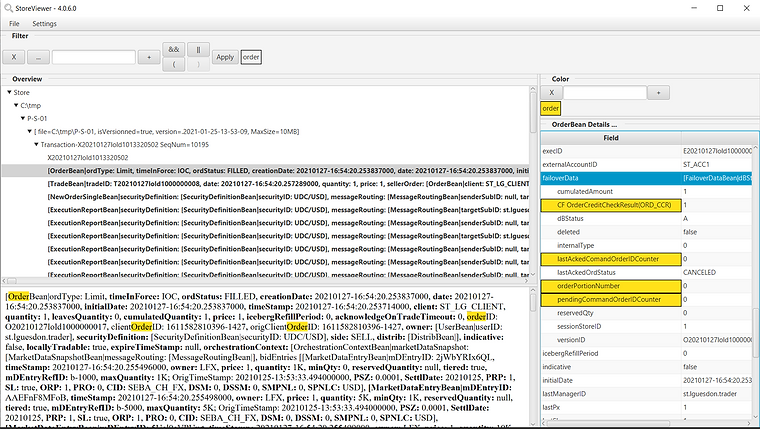
Task: Select the lastAckedComandOrderIDCounter field
Action: [x=611, y=259]
